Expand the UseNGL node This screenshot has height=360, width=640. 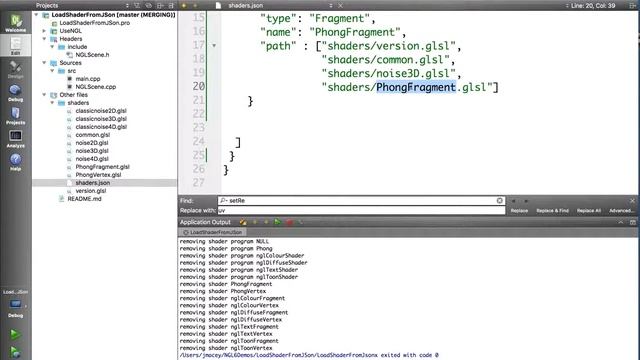[44, 31]
